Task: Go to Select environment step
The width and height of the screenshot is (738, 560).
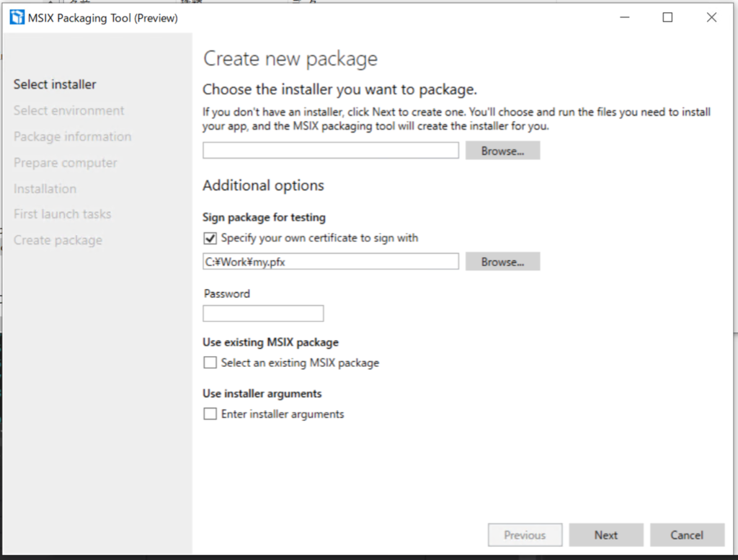Action: (68, 110)
